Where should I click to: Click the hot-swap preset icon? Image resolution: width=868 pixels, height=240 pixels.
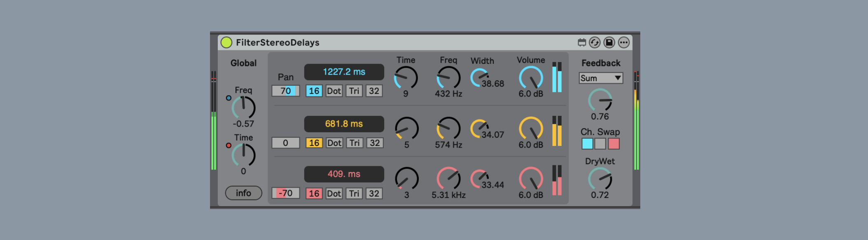[595, 42]
